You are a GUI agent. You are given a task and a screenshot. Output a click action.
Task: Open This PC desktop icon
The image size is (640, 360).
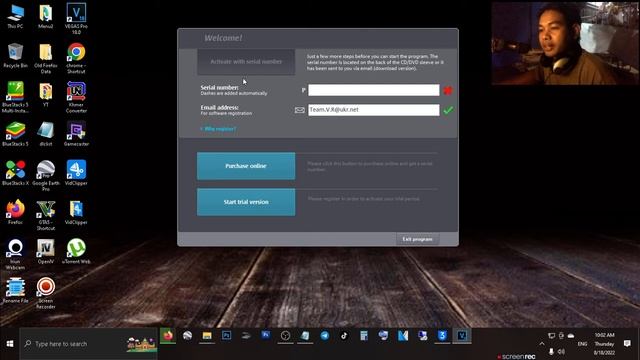point(15,16)
